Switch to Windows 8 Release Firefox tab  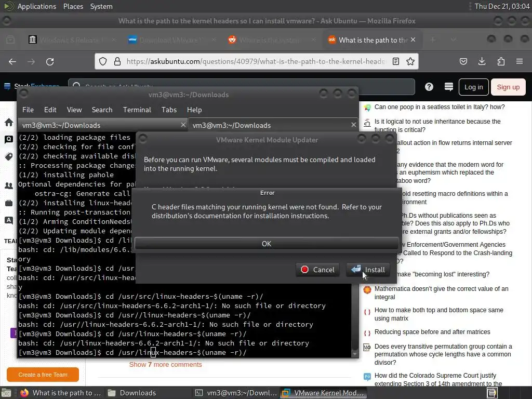point(72,39)
